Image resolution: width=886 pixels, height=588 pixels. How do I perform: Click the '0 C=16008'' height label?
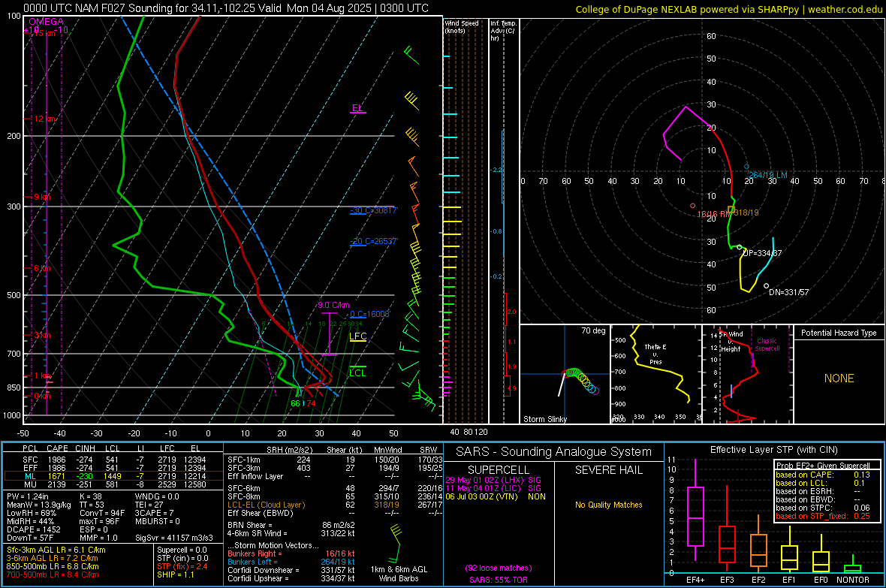coord(370,315)
